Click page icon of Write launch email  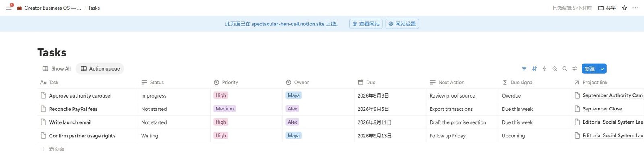coord(43,122)
